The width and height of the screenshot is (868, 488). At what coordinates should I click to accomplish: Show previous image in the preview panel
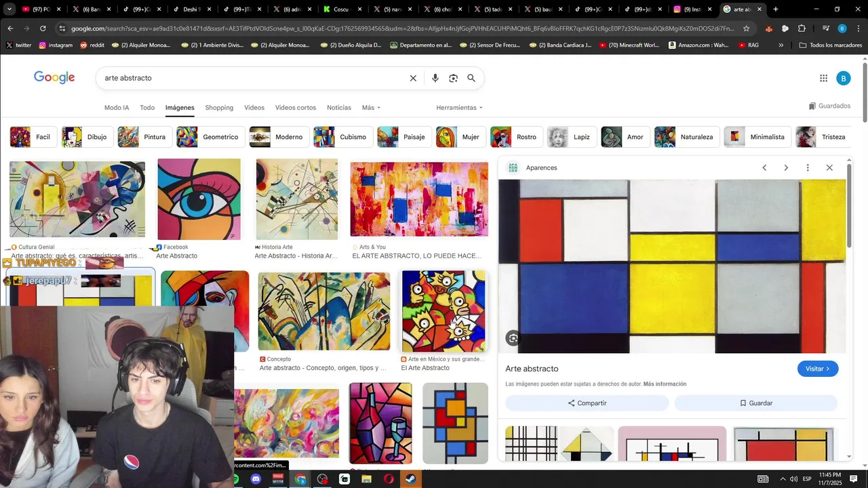[x=764, y=167]
